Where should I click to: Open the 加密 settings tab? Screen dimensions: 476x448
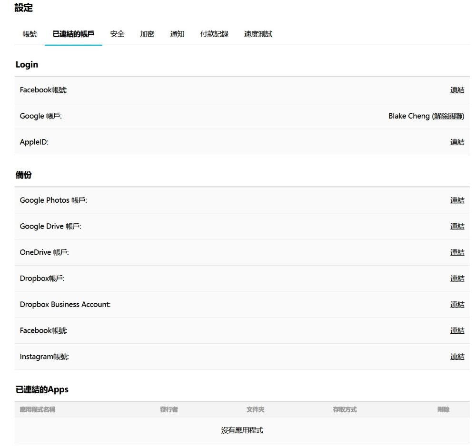(147, 34)
